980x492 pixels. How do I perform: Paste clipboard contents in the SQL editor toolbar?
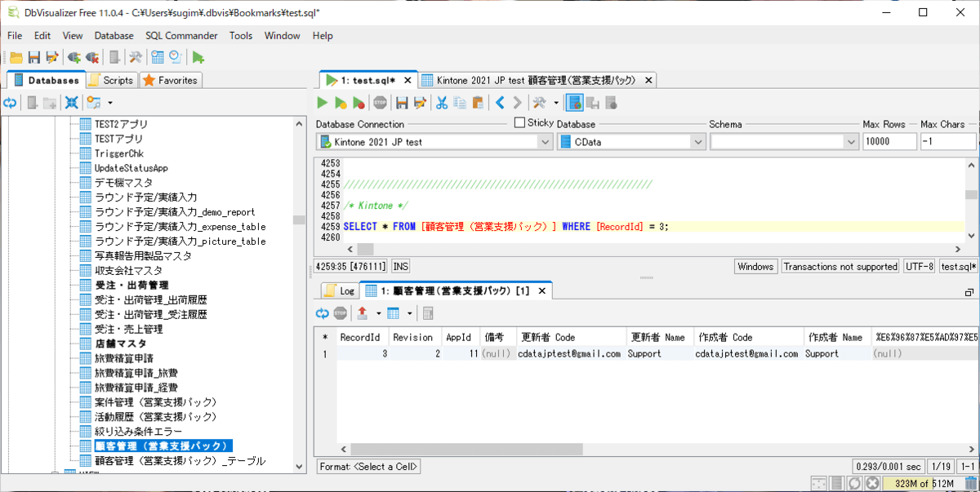[478, 103]
